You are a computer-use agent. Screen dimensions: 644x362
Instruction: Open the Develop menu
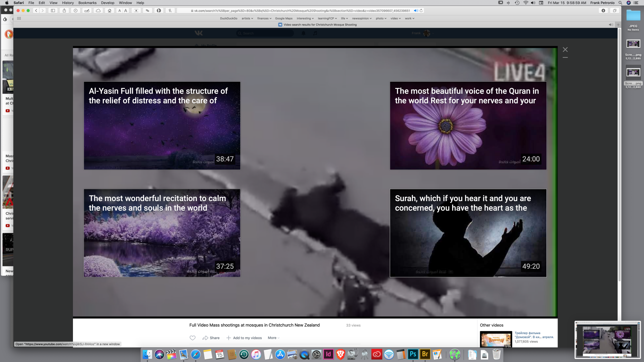tap(108, 3)
